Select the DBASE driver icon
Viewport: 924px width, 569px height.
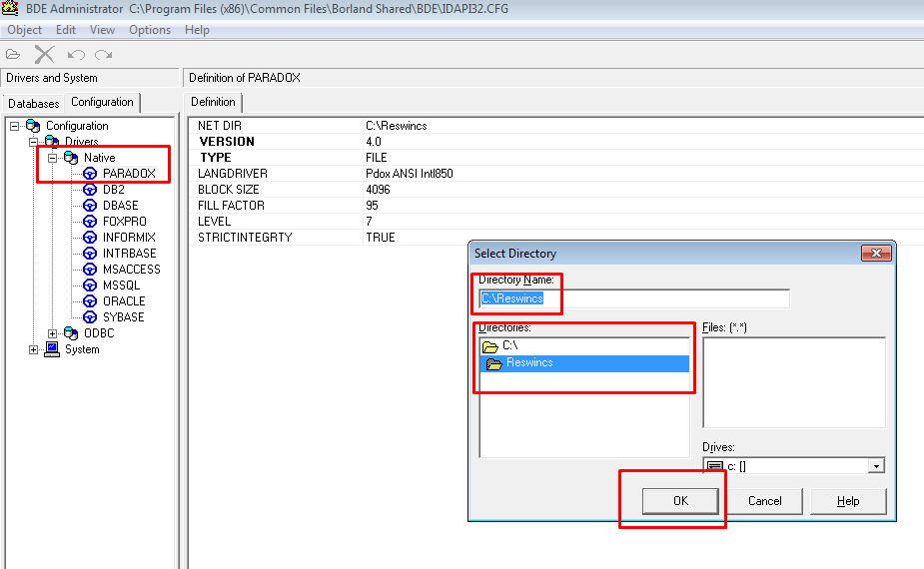tap(90, 205)
